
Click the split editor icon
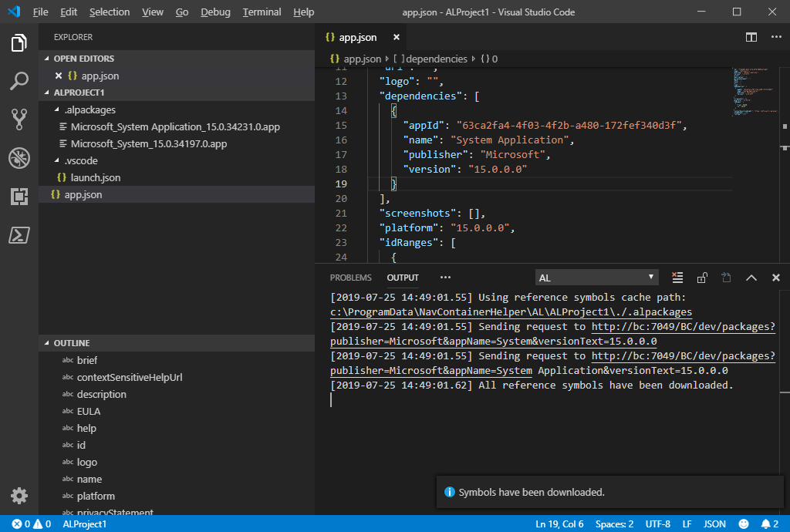[751, 37]
